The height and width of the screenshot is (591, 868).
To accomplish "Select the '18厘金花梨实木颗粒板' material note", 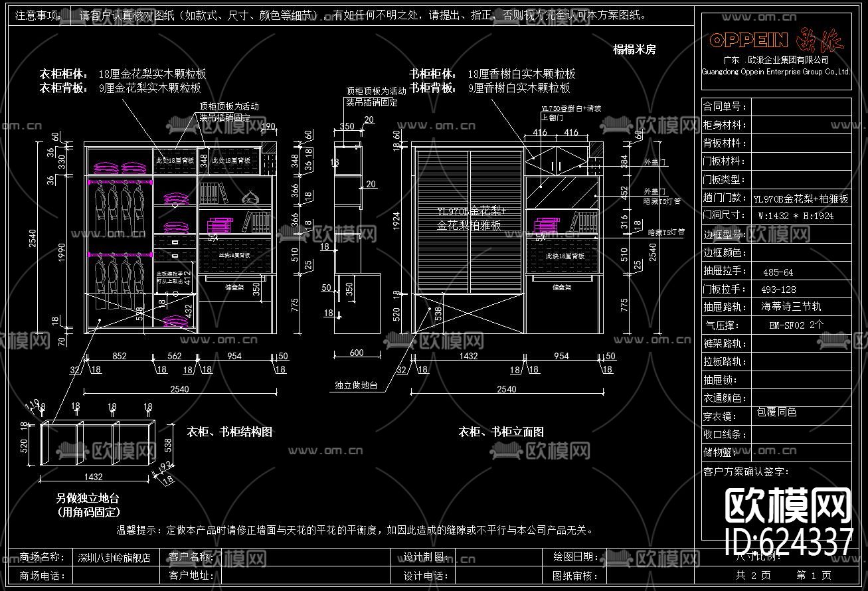I will (x=152, y=74).
